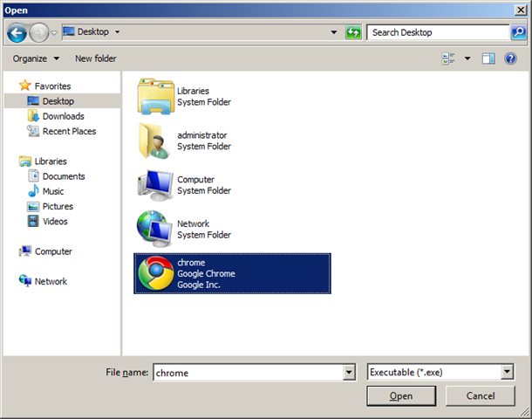Viewport: 532px width, 419px height.
Task: Click in the Search Desktop field
Action: pos(436,32)
